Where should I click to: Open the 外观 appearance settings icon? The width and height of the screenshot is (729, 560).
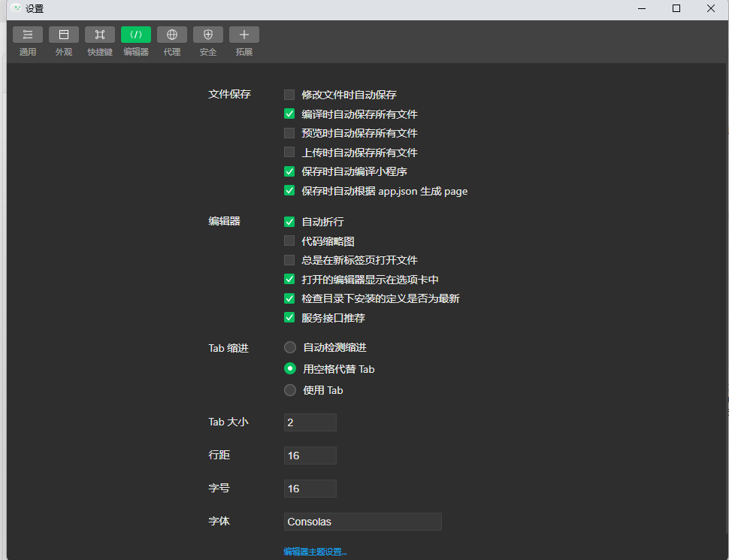tap(64, 35)
